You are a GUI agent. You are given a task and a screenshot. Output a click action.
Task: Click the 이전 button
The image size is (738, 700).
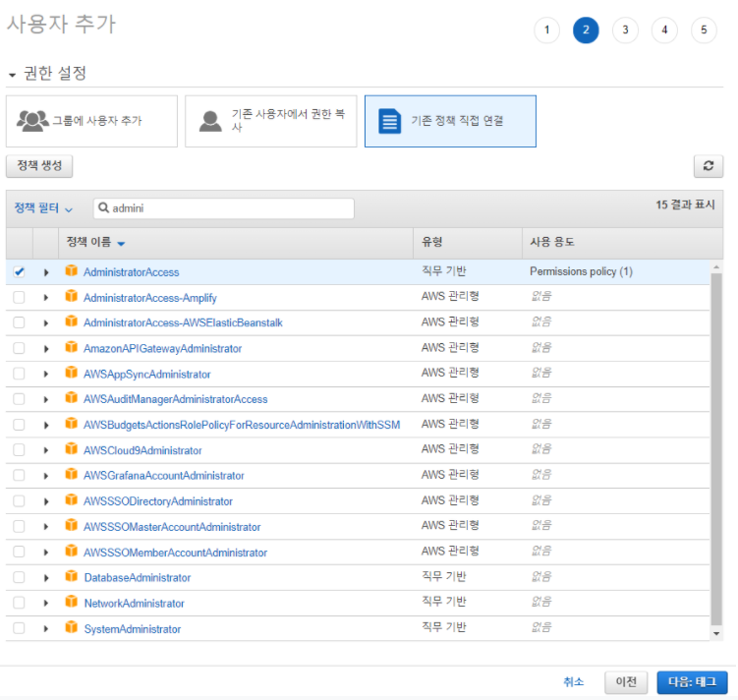tap(626, 682)
